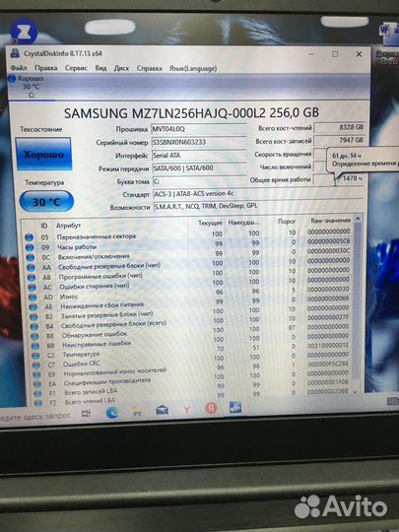The width and height of the screenshot is (399, 532).
Task: Select the Часы работы attribute row
Action: (x=187, y=244)
